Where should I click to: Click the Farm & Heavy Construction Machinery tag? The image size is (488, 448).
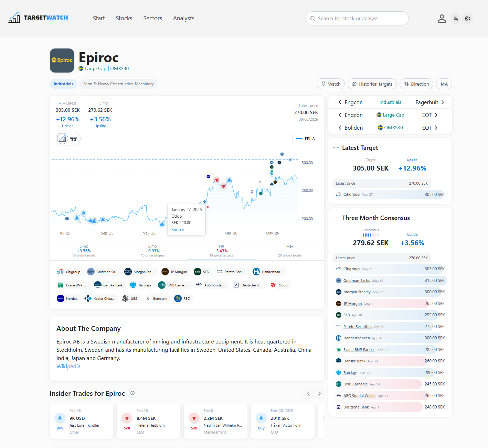tap(118, 84)
